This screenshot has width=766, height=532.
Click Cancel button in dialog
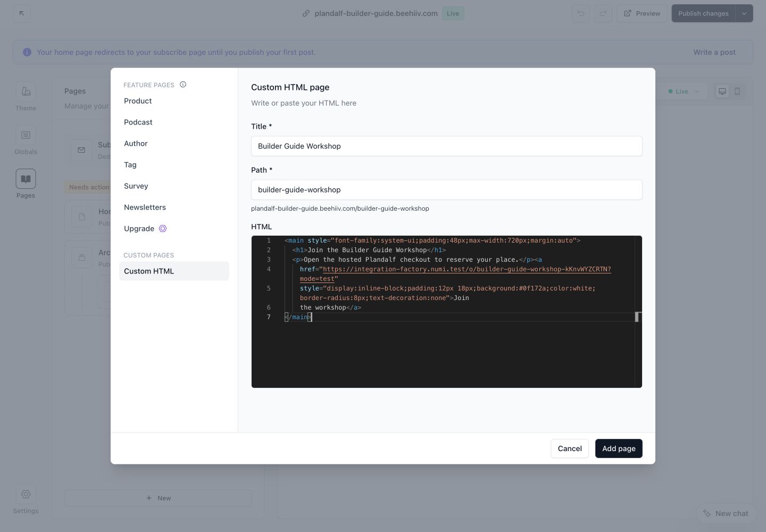[570, 448]
